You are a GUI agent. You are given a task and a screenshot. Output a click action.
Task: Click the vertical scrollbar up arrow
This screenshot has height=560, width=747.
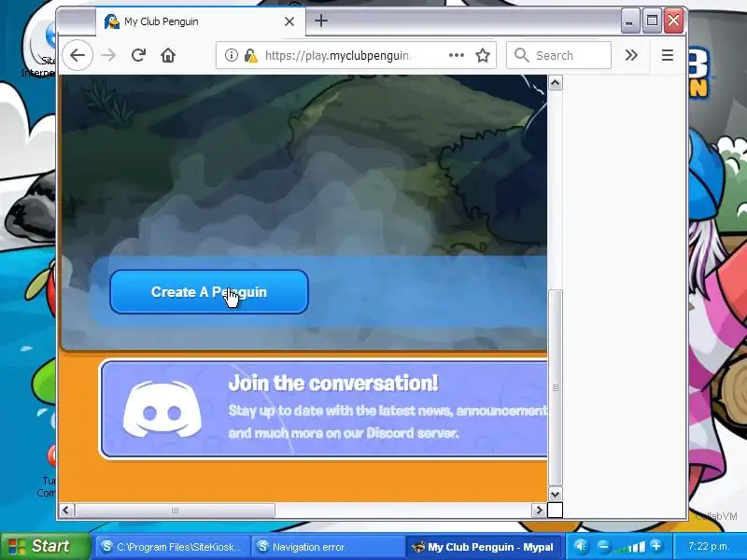pyautogui.click(x=555, y=83)
